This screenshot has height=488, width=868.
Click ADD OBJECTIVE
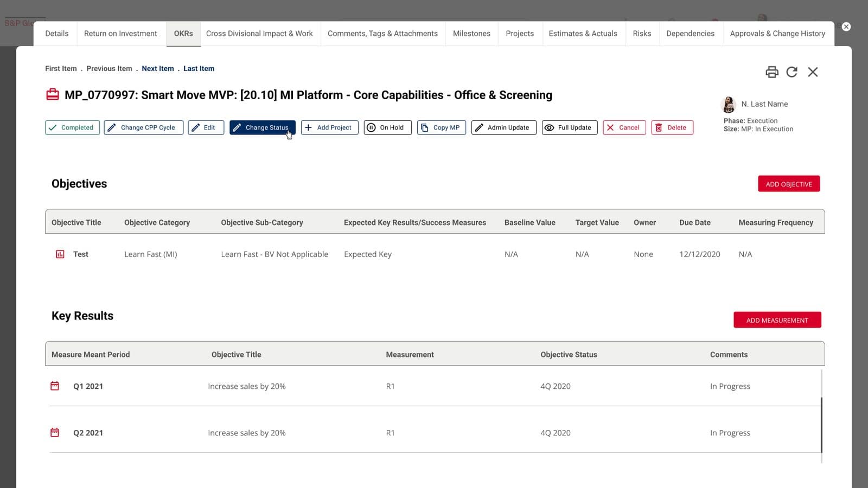pos(789,184)
